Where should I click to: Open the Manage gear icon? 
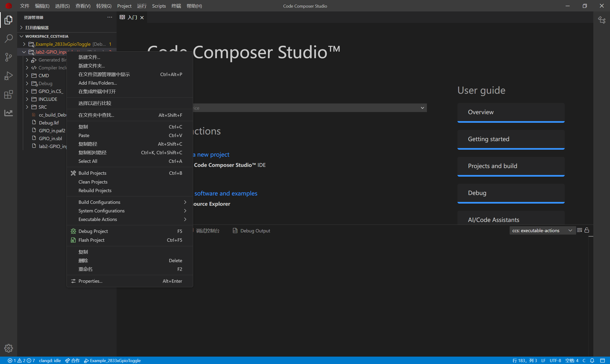pos(9,348)
